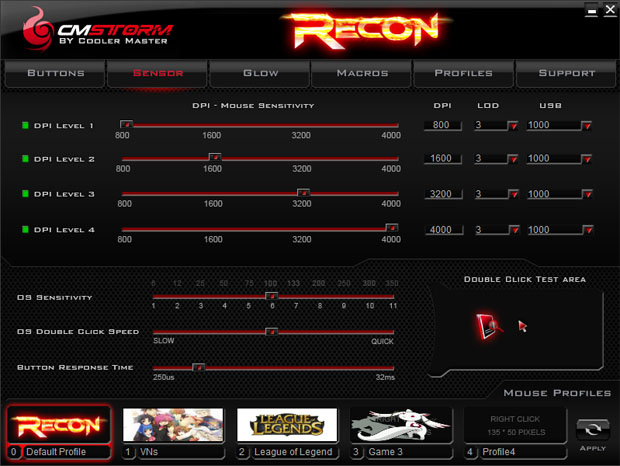Open LOD dropdown for DPI Level 4
The height and width of the screenshot is (466, 620).
514,230
